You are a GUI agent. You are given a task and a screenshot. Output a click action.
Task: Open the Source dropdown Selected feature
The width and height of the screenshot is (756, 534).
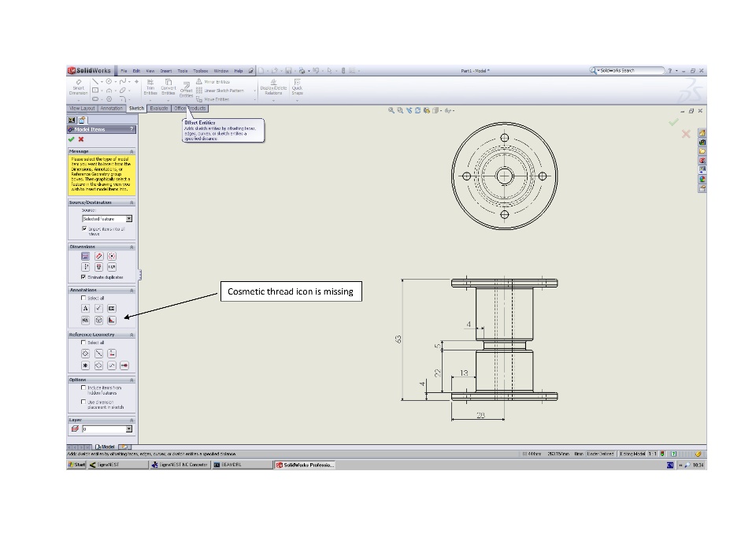coord(107,219)
